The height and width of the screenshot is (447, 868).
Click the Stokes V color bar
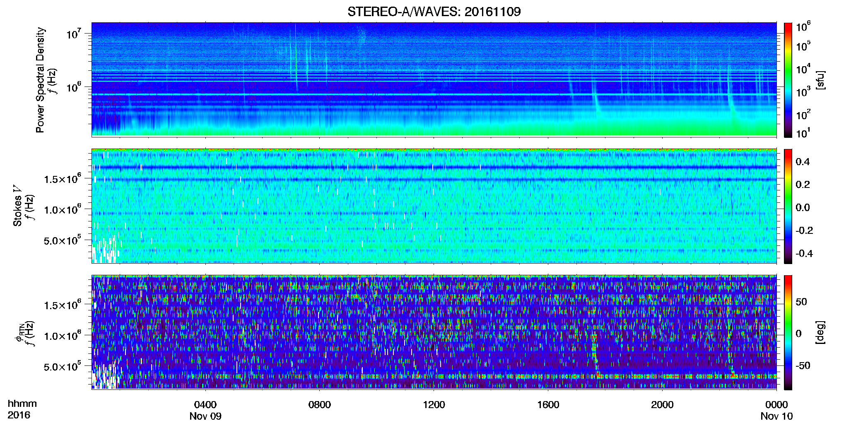pyautogui.click(x=788, y=206)
